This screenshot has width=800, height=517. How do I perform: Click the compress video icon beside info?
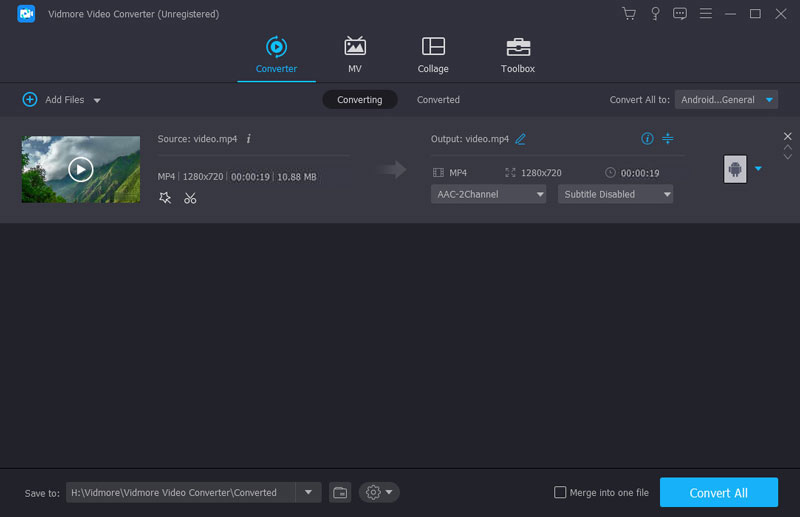pyautogui.click(x=668, y=139)
